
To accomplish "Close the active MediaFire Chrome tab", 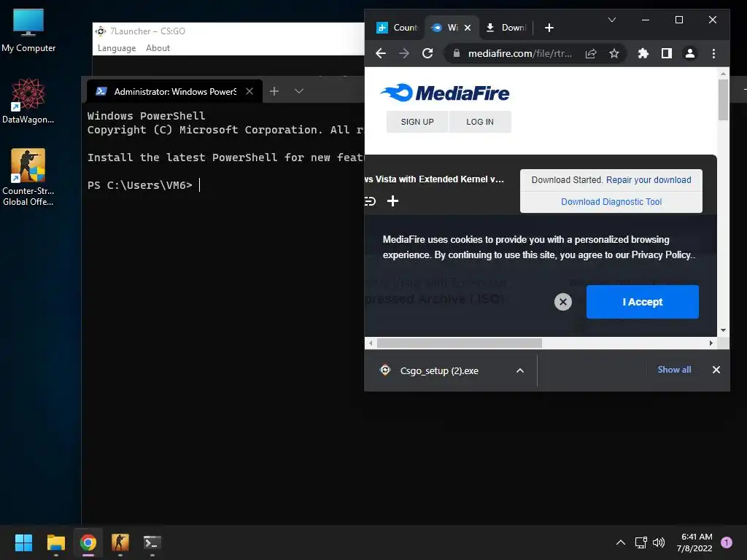I will coord(468,28).
